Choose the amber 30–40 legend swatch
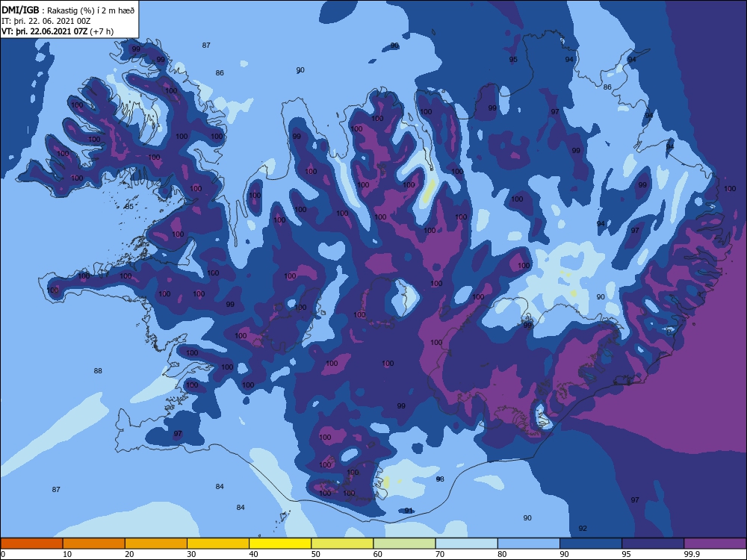Viewport: 747px width, 560px height. tap(218, 544)
